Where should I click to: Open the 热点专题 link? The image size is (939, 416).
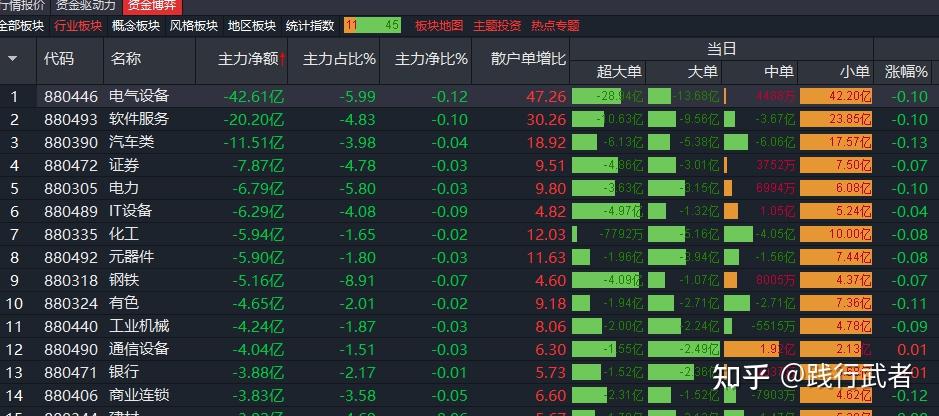pyautogui.click(x=555, y=26)
